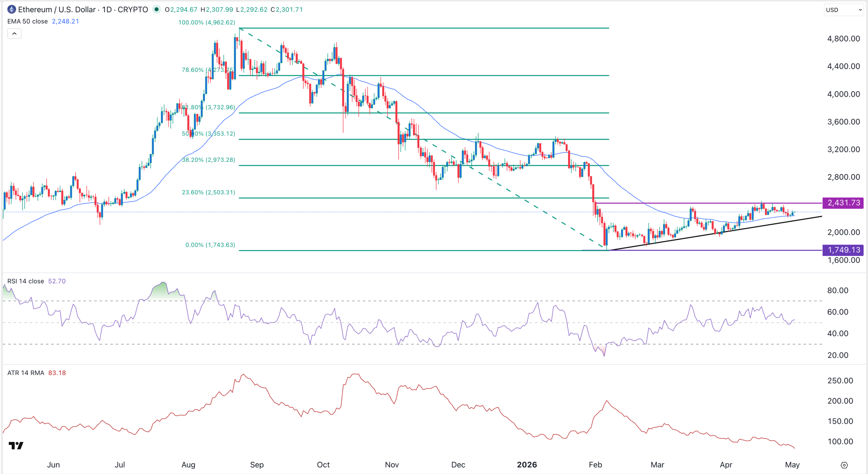
Task: Click the 250.00 ATR axis label
Action: coord(840,381)
